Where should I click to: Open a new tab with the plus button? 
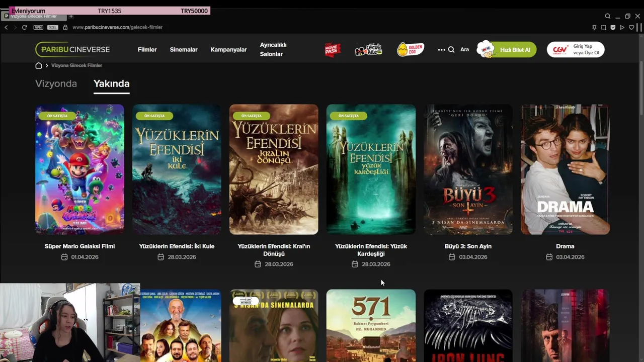point(71,16)
